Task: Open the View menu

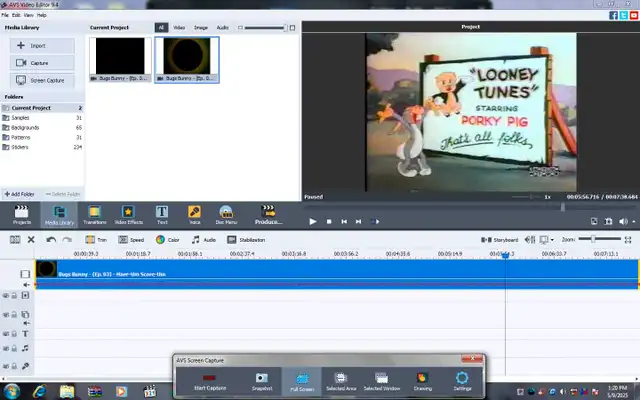Action: click(x=29, y=15)
